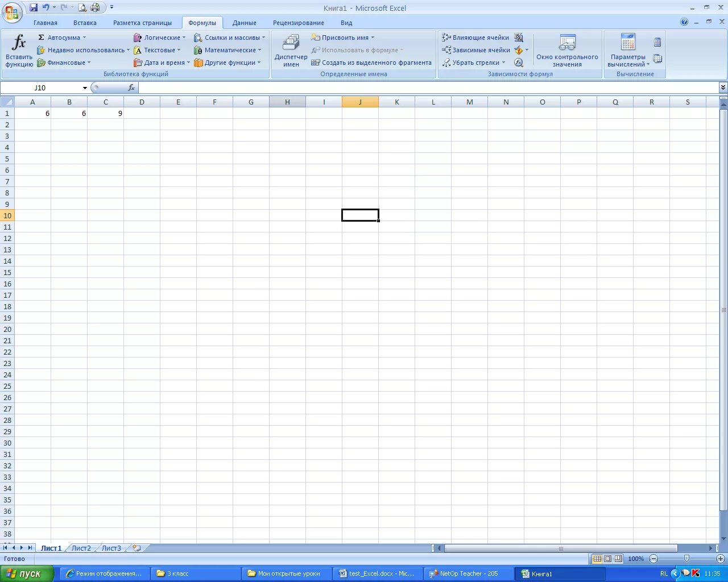
Task: Click Create from Selection button
Action: 371,63
